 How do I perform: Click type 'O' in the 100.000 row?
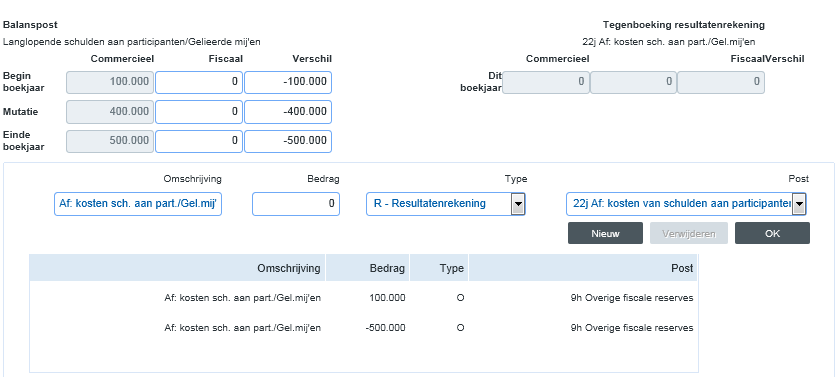click(461, 298)
